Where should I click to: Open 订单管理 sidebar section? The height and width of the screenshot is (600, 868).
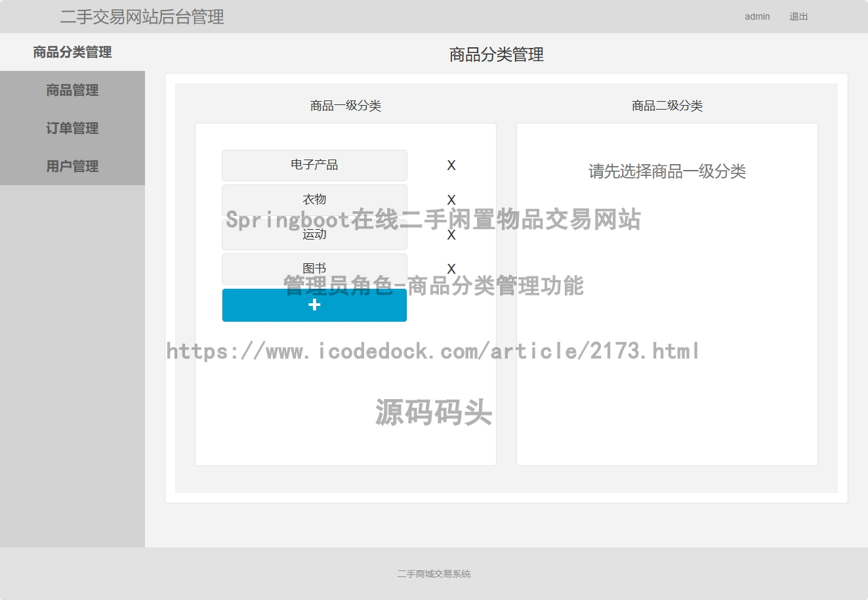tap(72, 128)
